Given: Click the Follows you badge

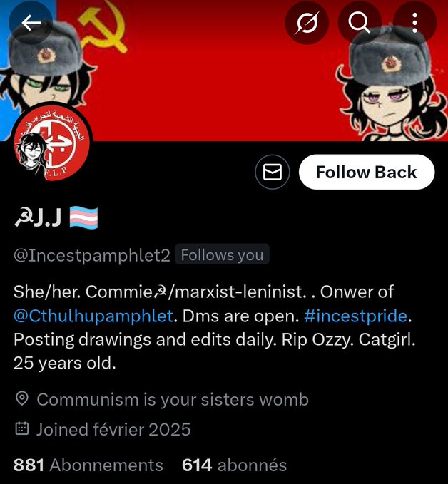Looking at the screenshot, I should (222, 255).
